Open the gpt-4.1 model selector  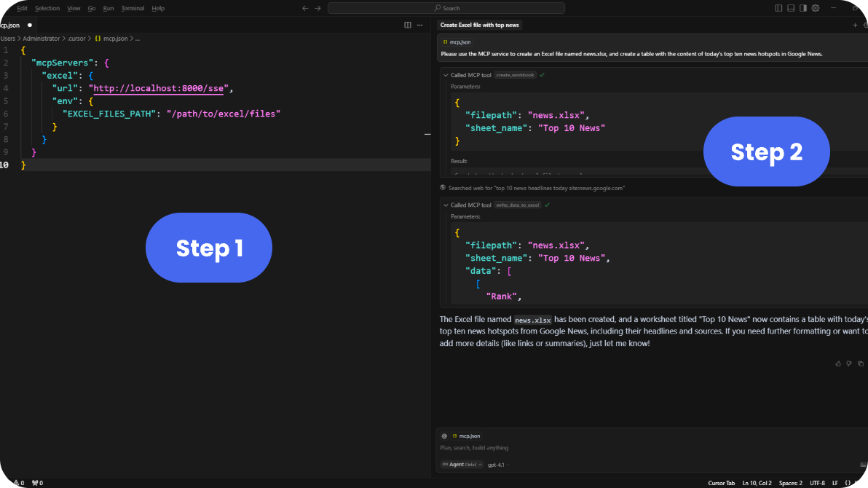(497, 464)
